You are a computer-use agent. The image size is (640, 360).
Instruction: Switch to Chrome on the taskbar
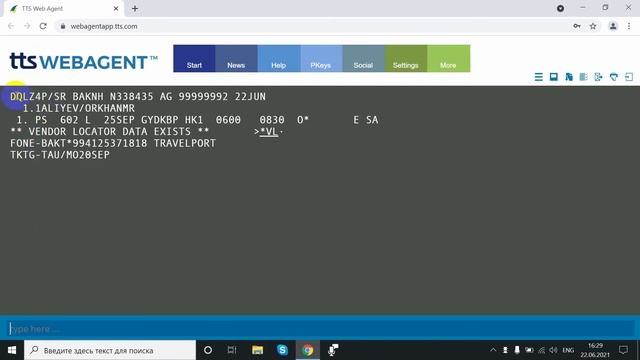pos(308,350)
